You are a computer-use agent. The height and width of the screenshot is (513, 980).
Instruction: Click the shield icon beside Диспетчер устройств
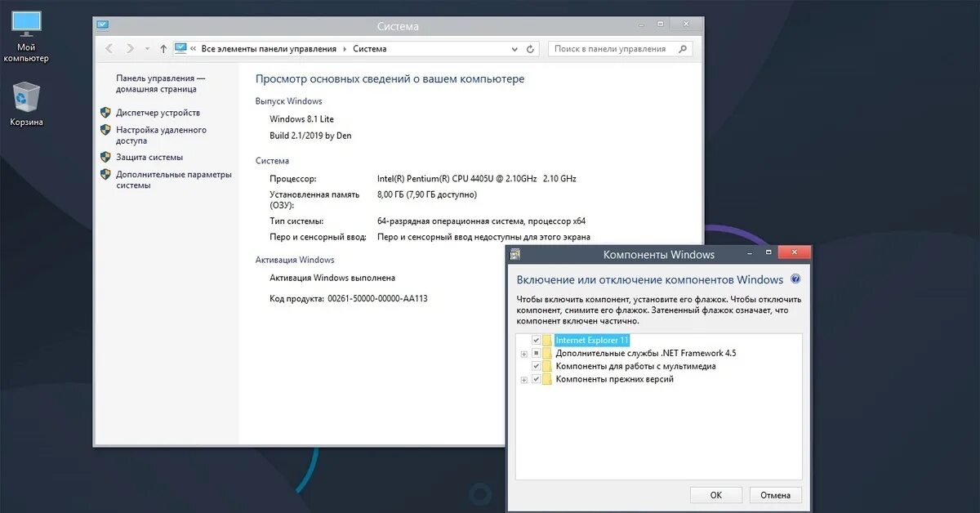(x=105, y=113)
